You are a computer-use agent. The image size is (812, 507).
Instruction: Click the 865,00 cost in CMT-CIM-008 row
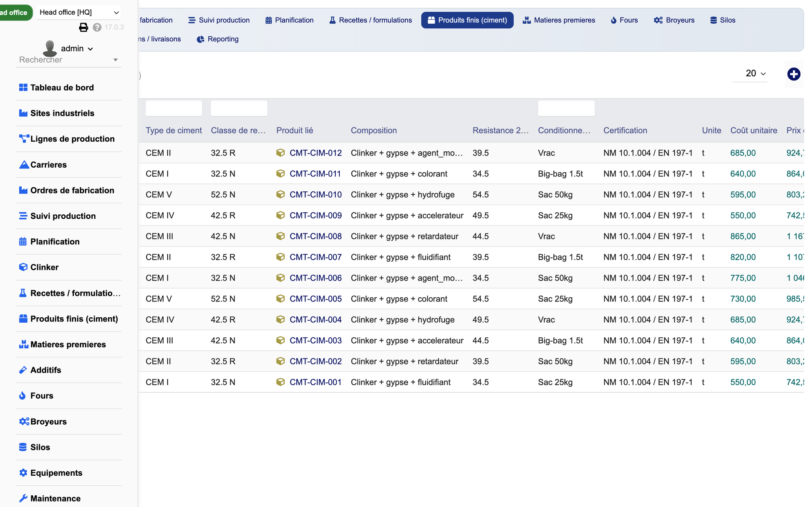coord(743,236)
